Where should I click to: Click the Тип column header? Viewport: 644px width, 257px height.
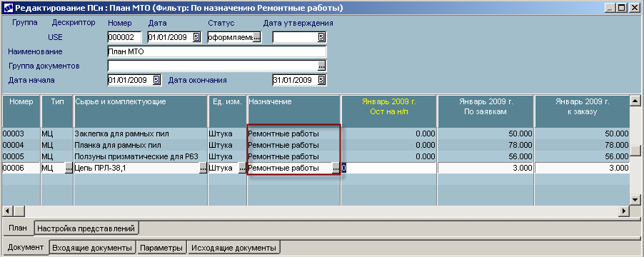(x=57, y=111)
